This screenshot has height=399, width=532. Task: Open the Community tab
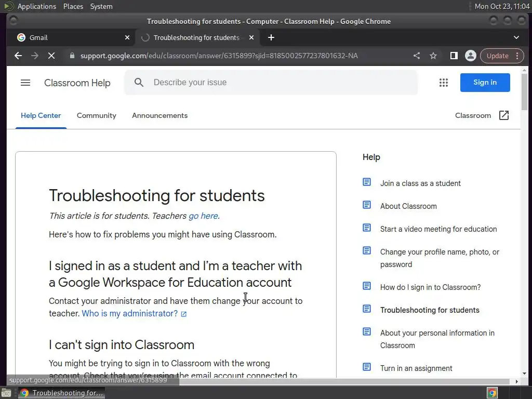[x=96, y=115]
